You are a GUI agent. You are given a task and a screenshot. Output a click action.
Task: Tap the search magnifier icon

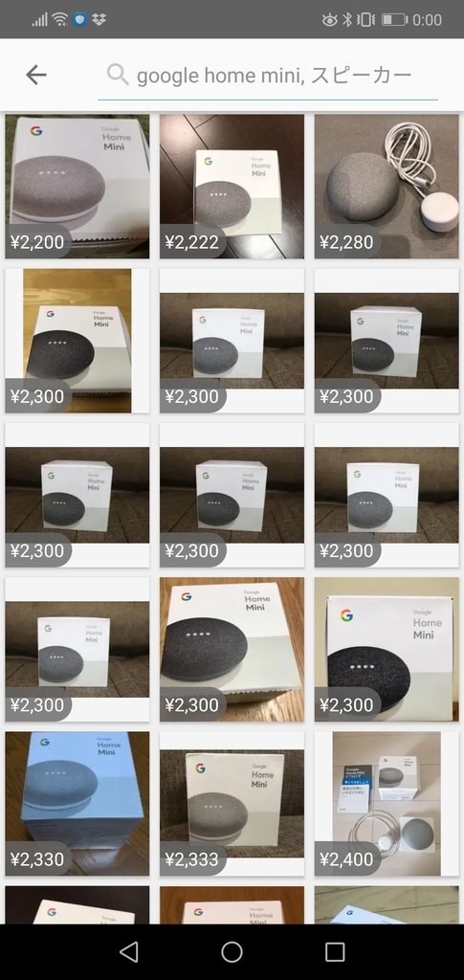click(x=118, y=75)
